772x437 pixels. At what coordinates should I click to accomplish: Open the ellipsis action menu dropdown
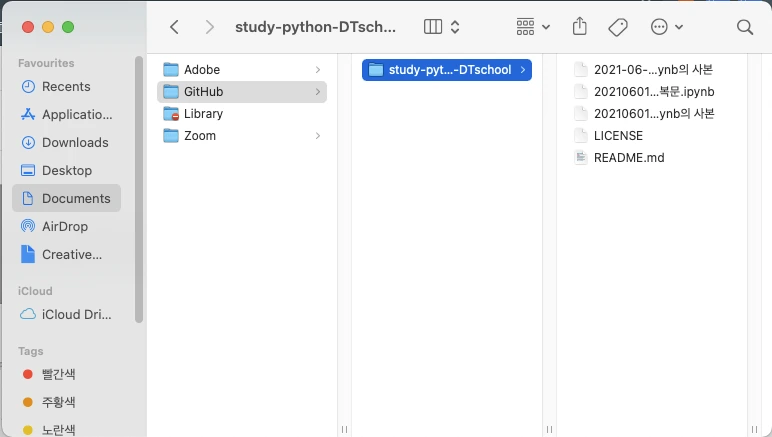click(x=666, y=27)
